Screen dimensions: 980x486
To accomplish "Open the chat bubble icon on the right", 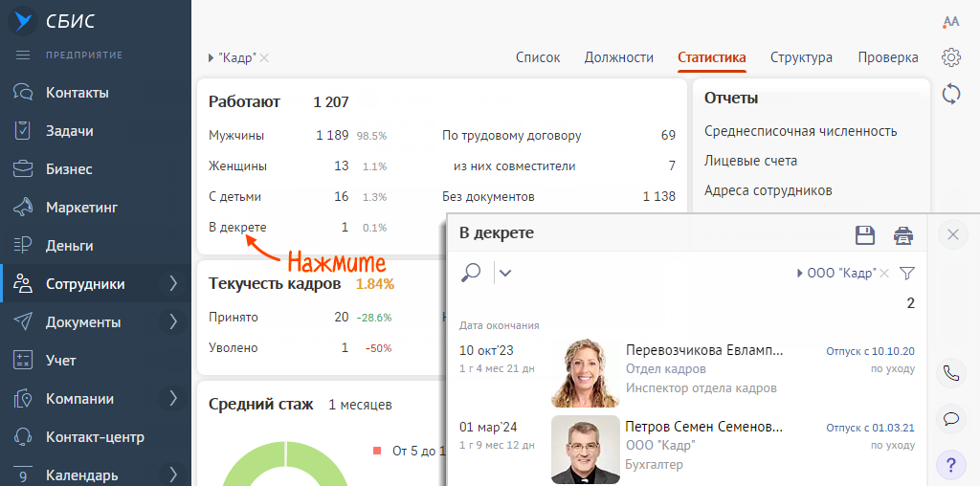I will 951,418.
